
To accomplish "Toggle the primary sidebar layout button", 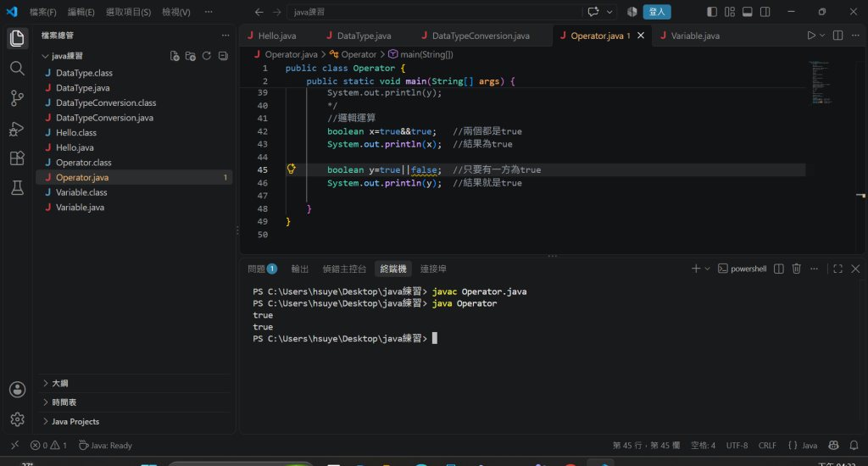I will (712, 12).
